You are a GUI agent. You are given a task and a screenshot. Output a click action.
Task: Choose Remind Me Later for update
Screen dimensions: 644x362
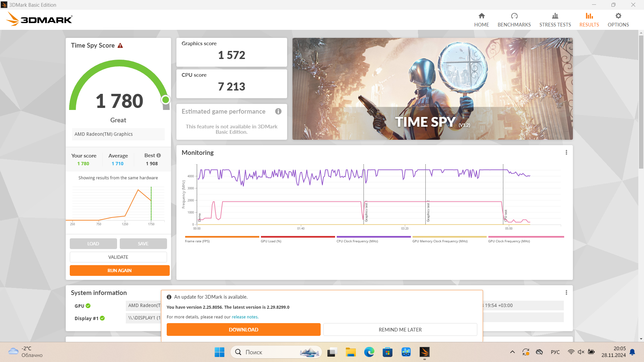tap(400, 329)
